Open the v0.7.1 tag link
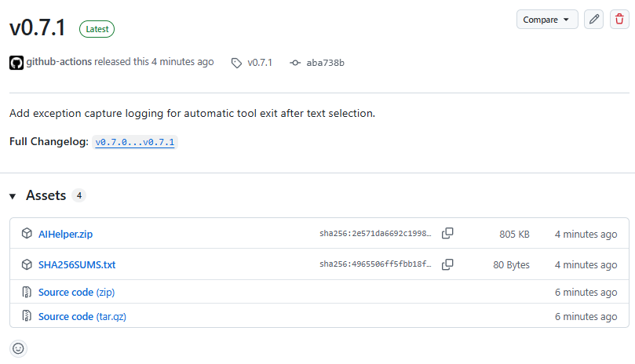The height and width of the screenshot is (364, 635). pyautogui.click(x=260, y=63)
